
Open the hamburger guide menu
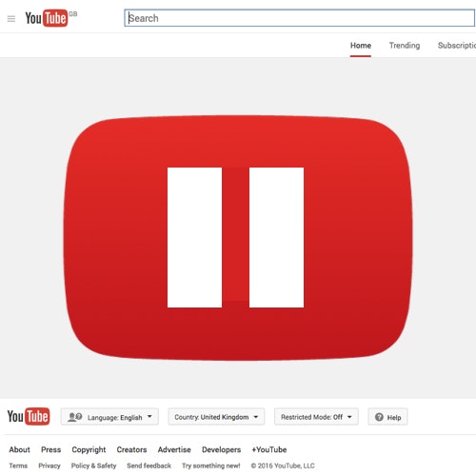(11, 19)
